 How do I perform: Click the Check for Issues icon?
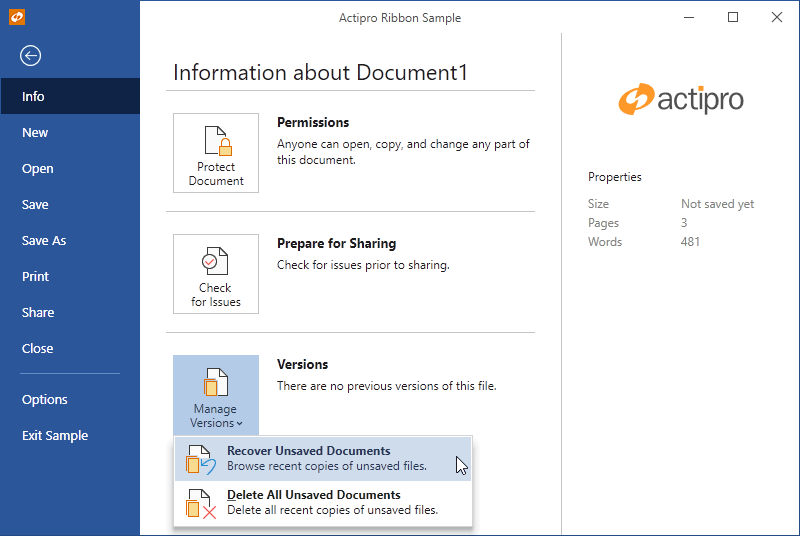coord(216,262)
